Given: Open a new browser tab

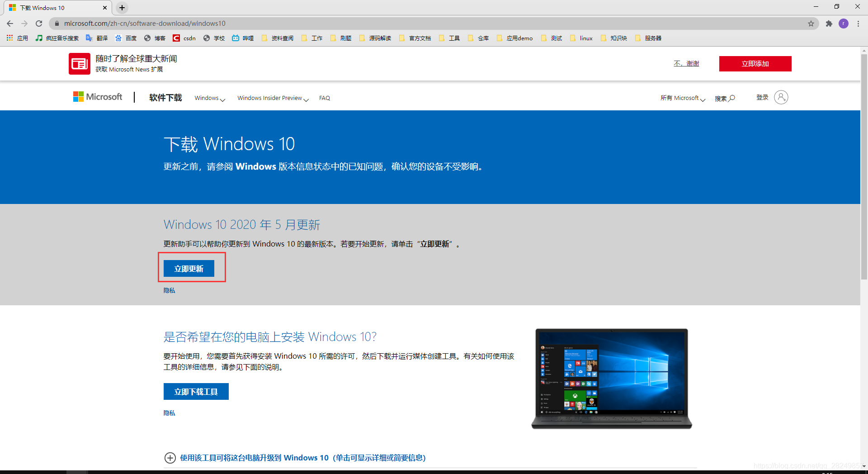Looking at the screenshot, I should 122,8.
